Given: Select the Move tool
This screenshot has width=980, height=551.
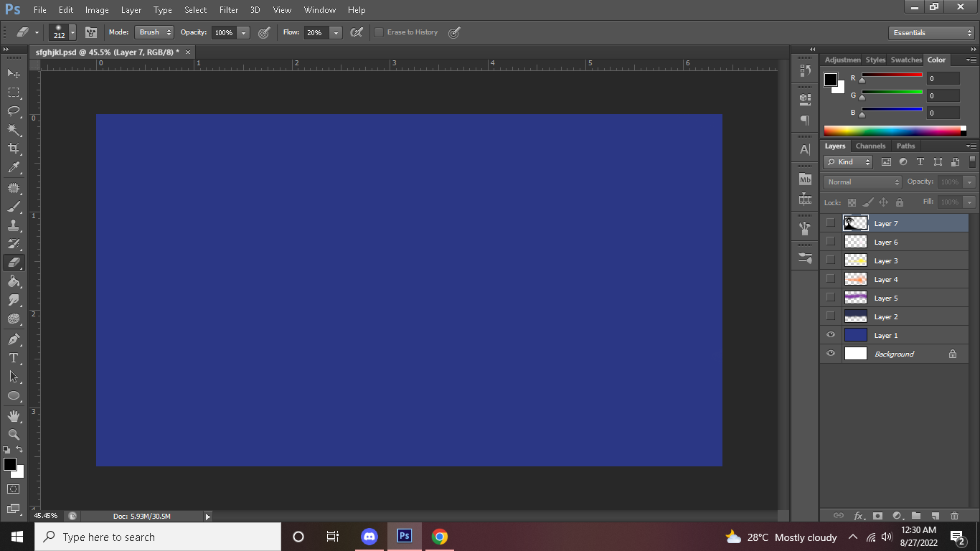Looking at the screenshot, I should 14,73.
